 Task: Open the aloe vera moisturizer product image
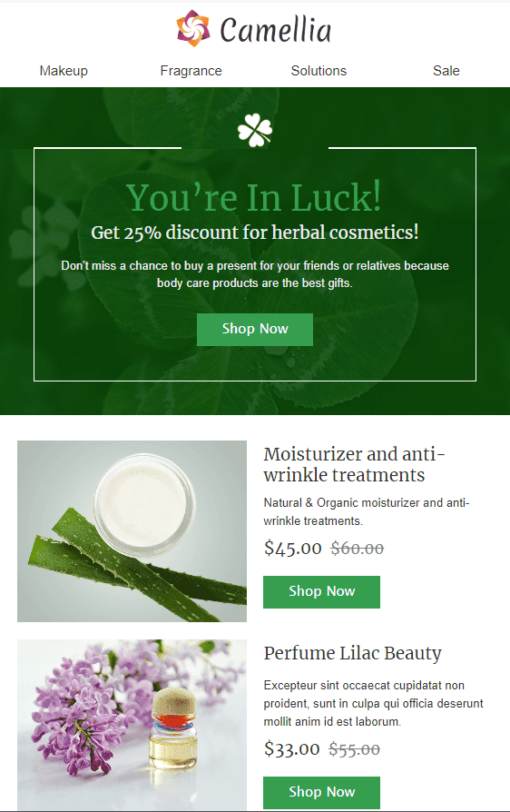click(132, 531)
